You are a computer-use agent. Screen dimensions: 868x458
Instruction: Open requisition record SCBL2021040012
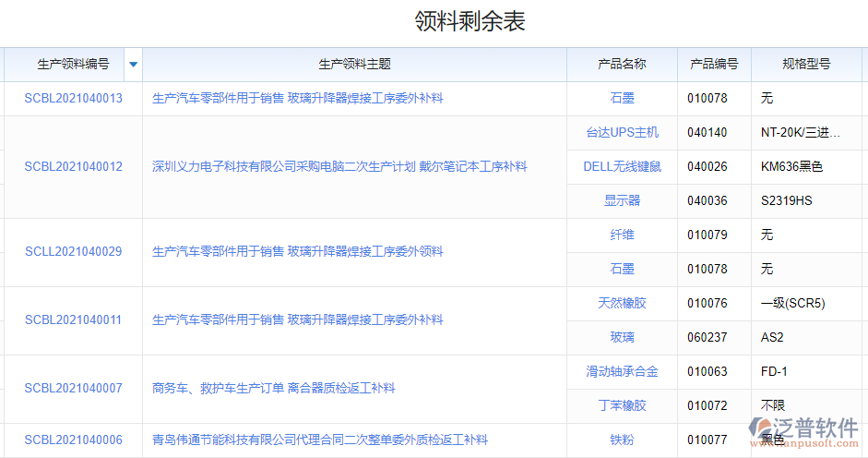tap(73, 167)
